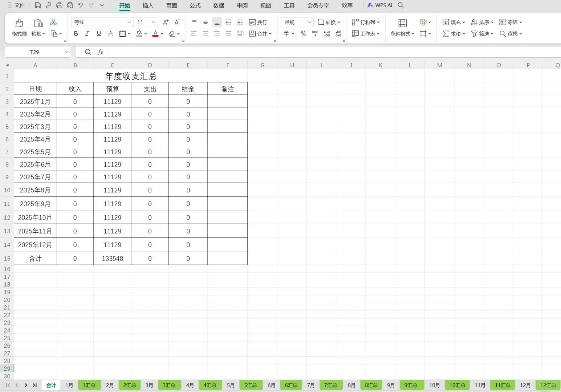The width and height of the screenshot is (561, 392).
Task: Click the magnifier zoom icon beside fx
Action: (88, 52)
